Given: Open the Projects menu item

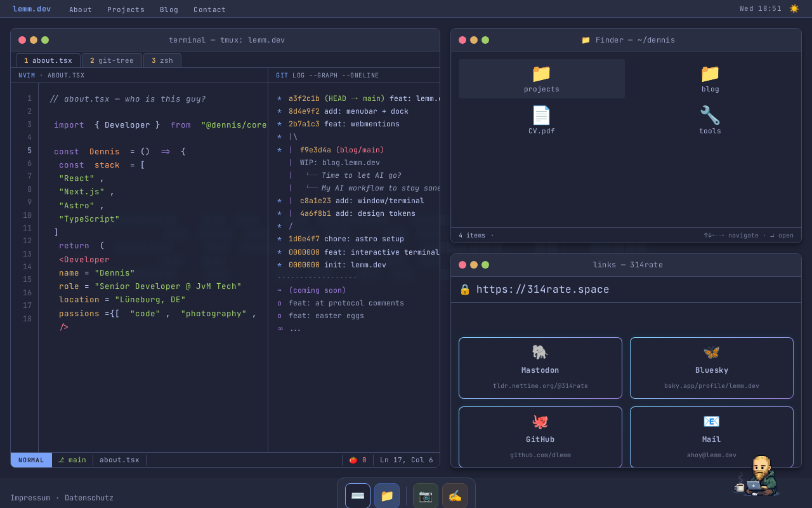Looking at the screenshot, I should (126, 10).
